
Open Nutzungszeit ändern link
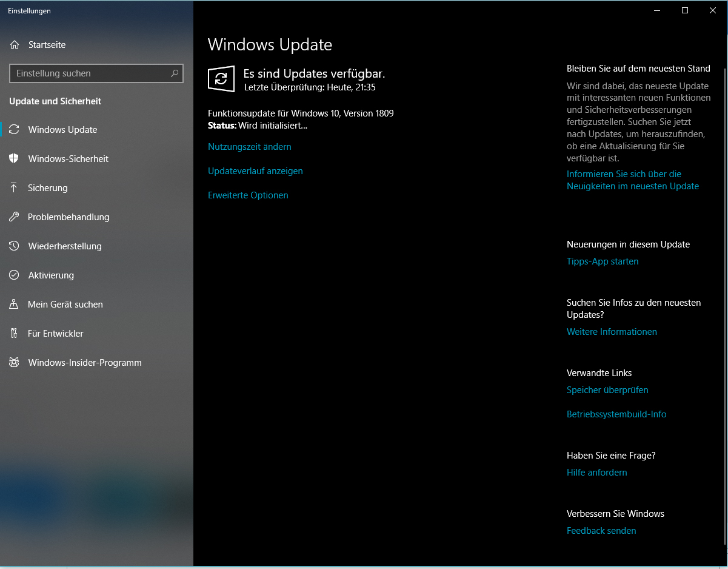[x=250, y=147]
